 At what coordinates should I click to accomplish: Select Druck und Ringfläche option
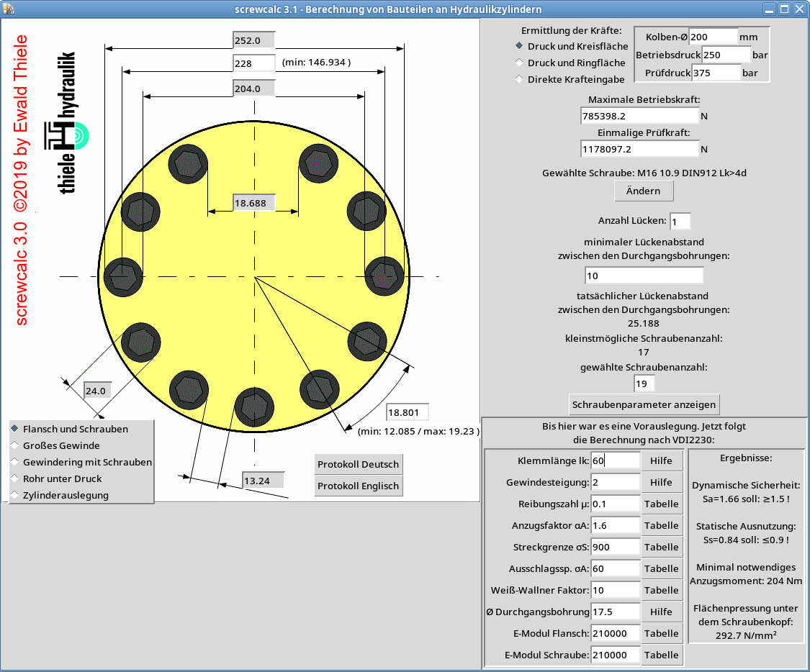570,63
